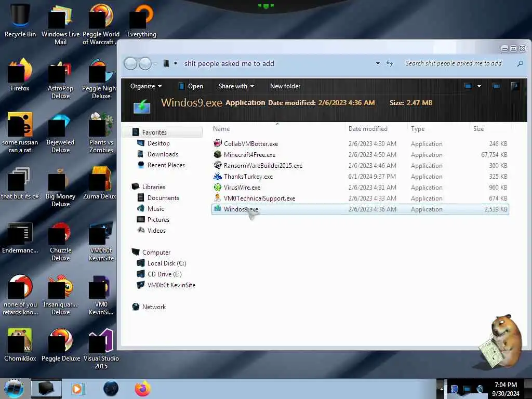Select the VM0TechnicalSupport.exe file icon
Viewport: 532px width, 399px height.
tap(218, 198)
